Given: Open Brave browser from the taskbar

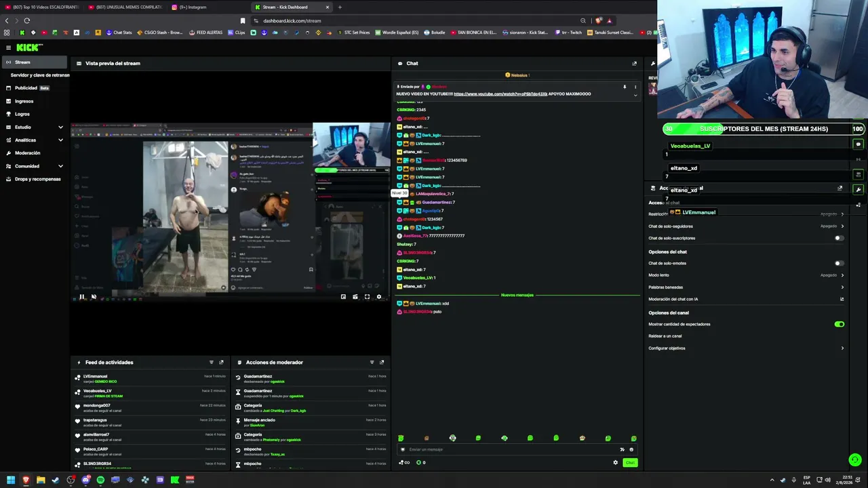Looking at the screenshot, I should tap(26, 480).
